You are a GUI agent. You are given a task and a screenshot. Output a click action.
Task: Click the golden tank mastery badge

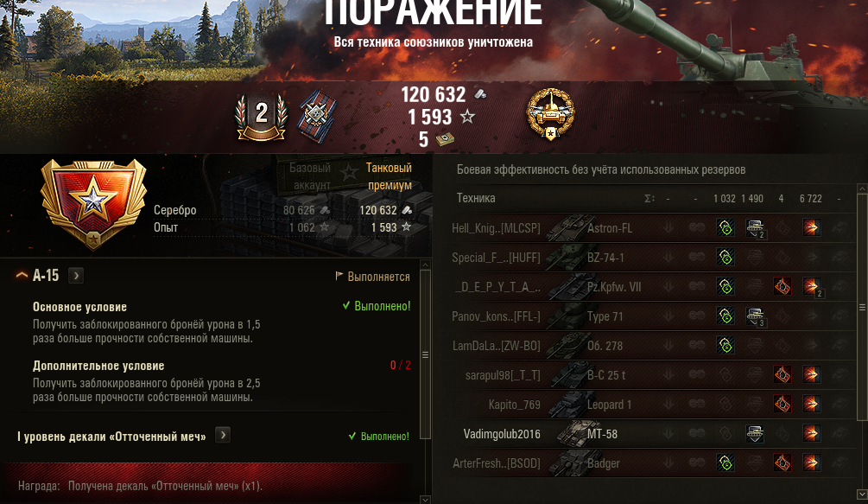point(550,115)
